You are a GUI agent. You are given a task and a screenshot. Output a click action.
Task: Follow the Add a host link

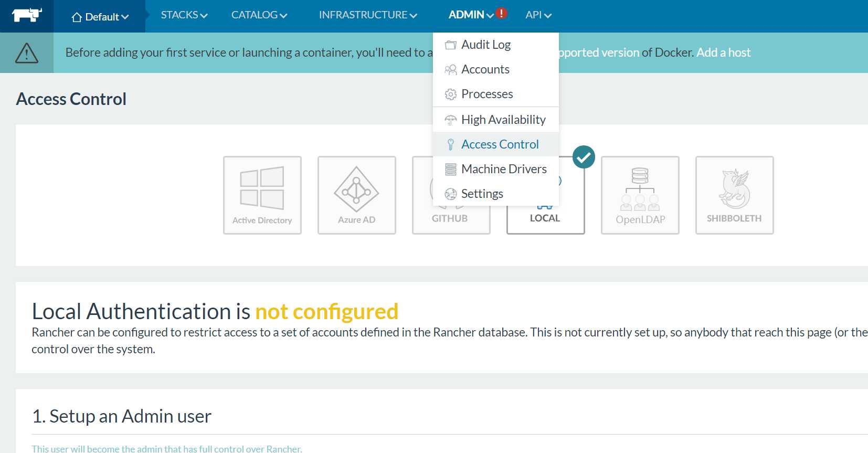(723, 52)
